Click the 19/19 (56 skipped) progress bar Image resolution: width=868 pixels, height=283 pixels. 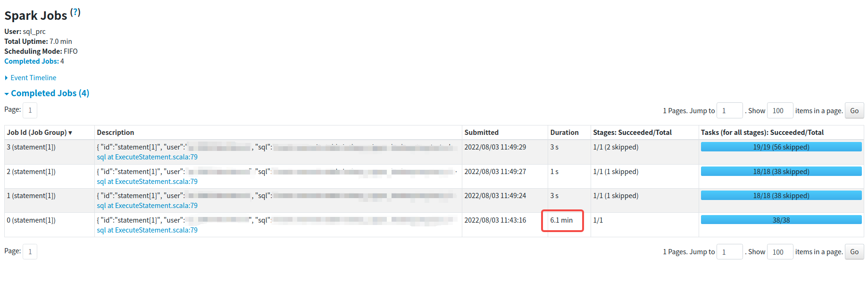point(781,147)
